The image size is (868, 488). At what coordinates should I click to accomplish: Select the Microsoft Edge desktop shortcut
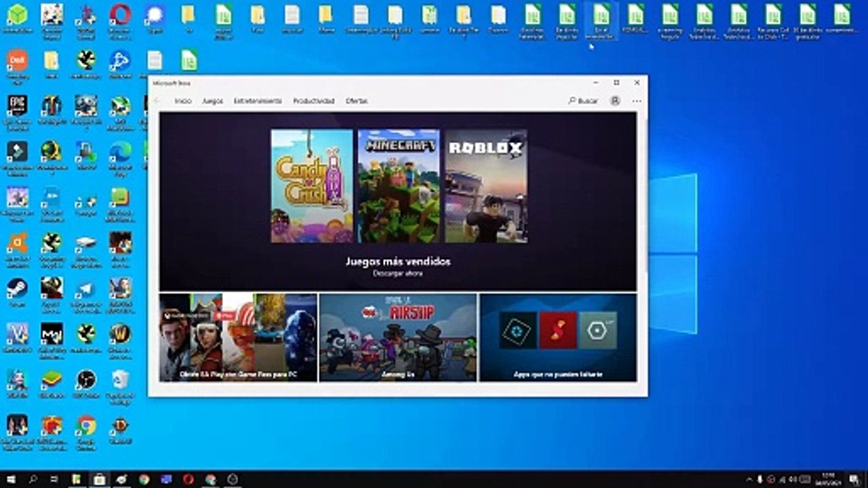click(120, 157)
